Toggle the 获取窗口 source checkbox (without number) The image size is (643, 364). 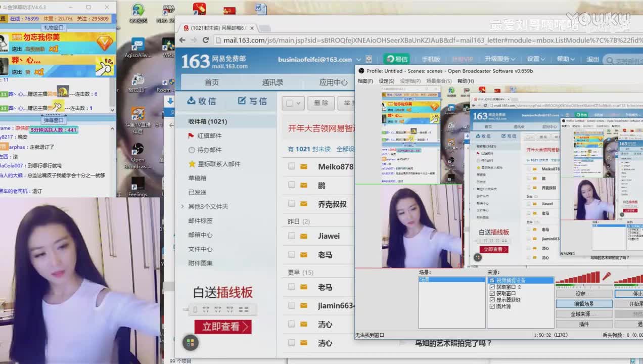[492, 293]
